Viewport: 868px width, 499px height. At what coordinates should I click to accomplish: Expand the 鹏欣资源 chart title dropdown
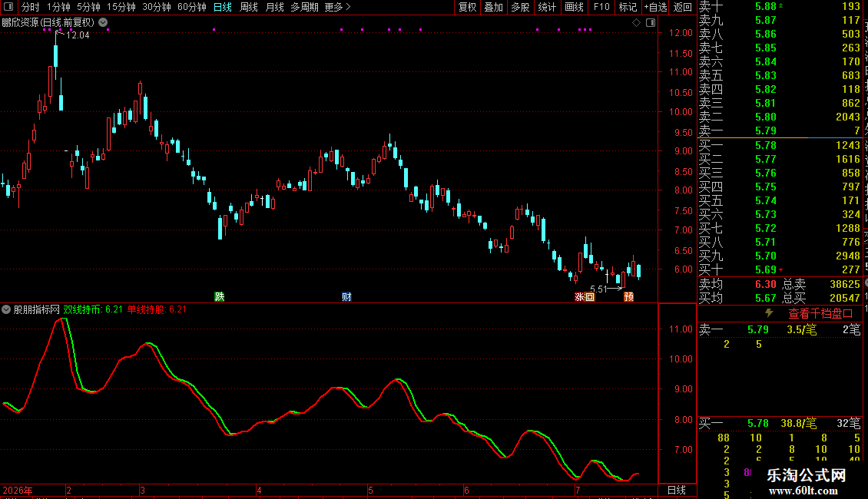pyautogui.click(x=103, y=22)
